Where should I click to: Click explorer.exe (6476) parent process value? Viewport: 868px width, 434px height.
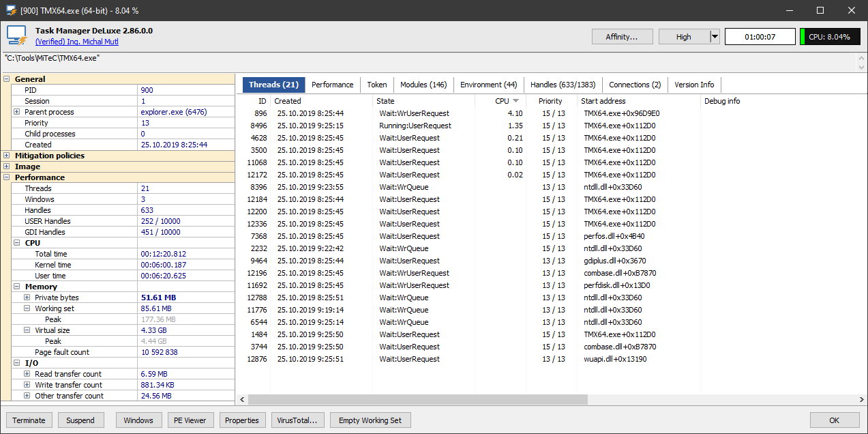pos(174,112)
